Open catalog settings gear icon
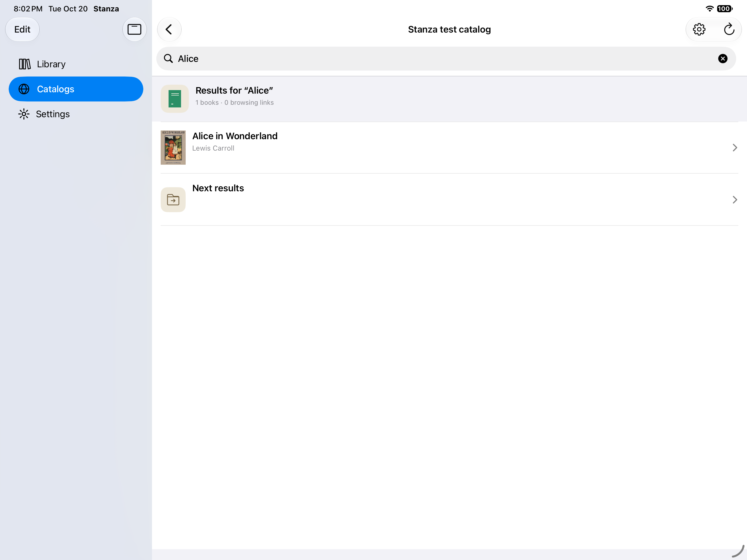The width and height of the screenshot is (747, 560). pyautogui.click(x=699, y=29)
